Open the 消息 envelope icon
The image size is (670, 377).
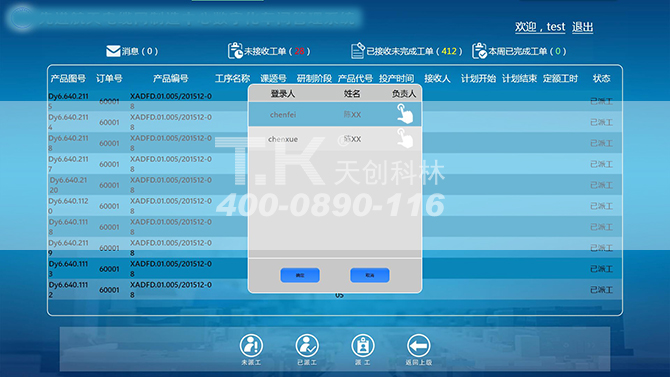click(113, 51)
